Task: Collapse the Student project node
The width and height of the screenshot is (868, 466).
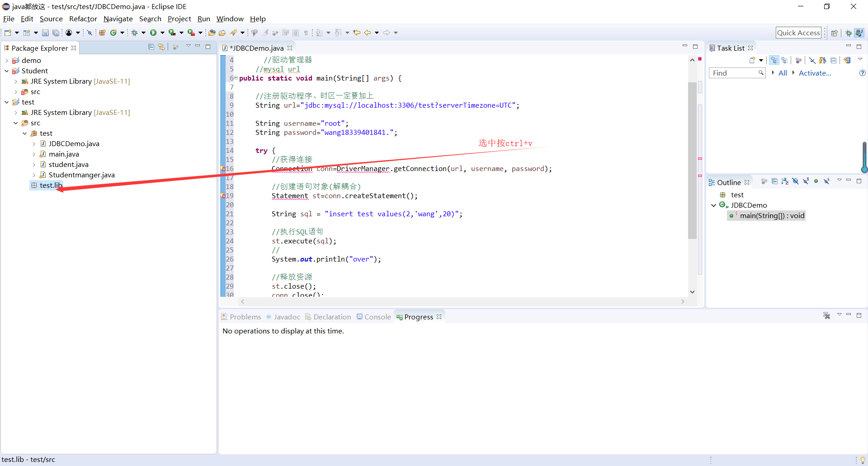Action: (7, 71)
